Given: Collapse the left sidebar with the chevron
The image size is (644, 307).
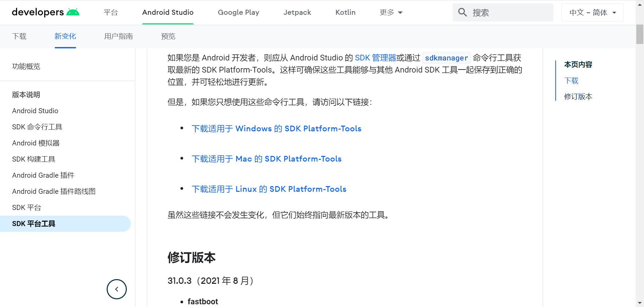Looking at the screenshot, I should pos(116,289).
